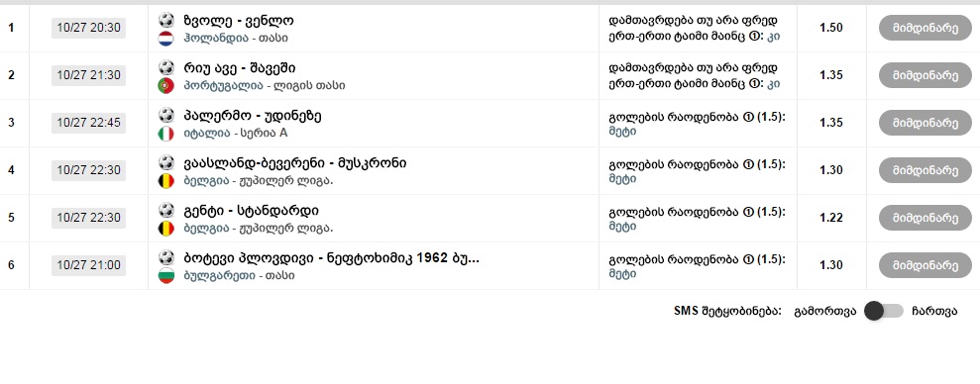Screen dimensions: 980x384
Task: Click the Belgium flag in row 4
Action: point(165,180)
